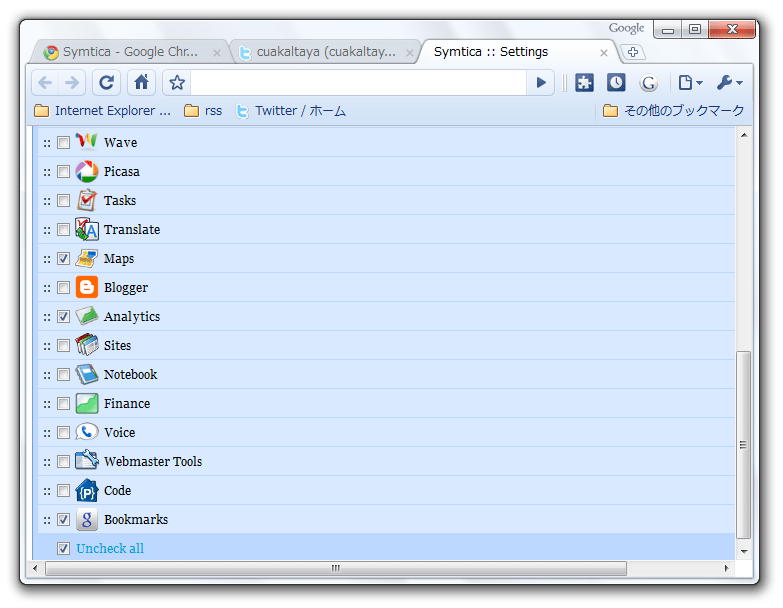Open a new tab
The width and height of the screenshot is (783, 608).
[633, 52]
